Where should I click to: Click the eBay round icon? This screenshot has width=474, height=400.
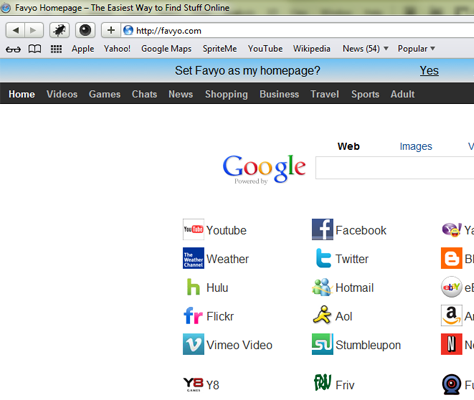pyautogui.click(x=452, y=287)
